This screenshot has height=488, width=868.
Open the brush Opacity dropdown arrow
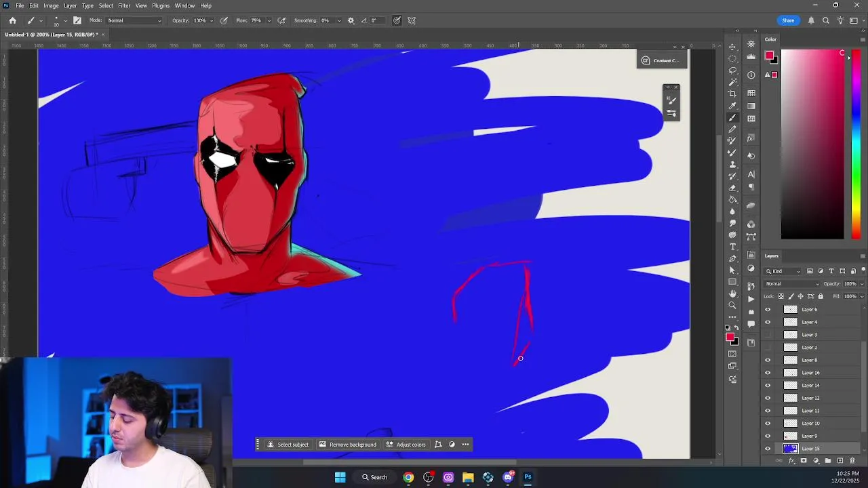[212, 20]
